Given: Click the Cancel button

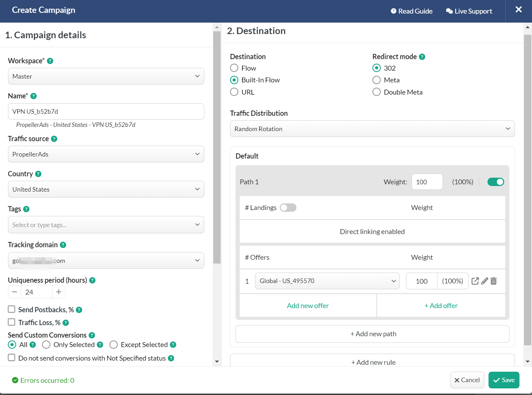Looking at the screenshot, I should coord(467,380).
